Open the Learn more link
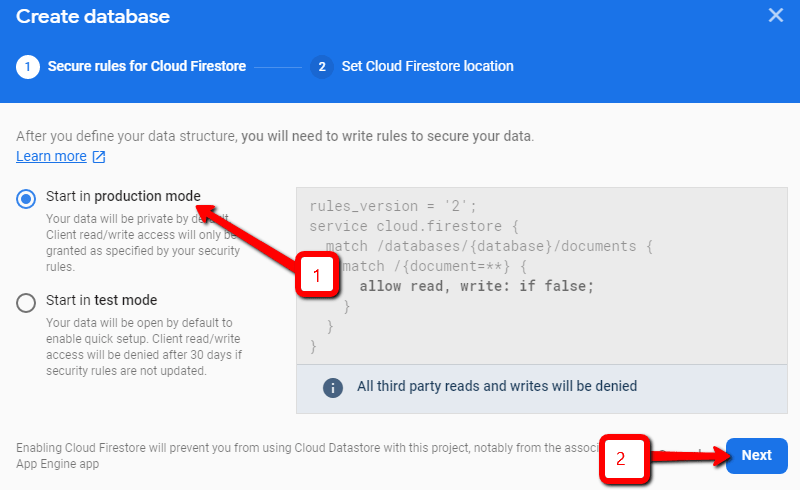The height and width of the screenshot is (490, 800). (51, 156)
